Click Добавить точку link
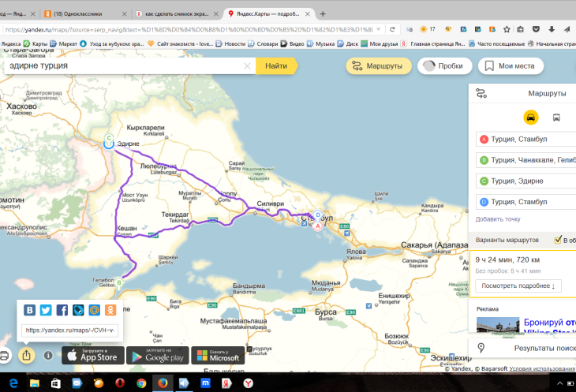The image size is (576, 392). [x=498, y=219]
